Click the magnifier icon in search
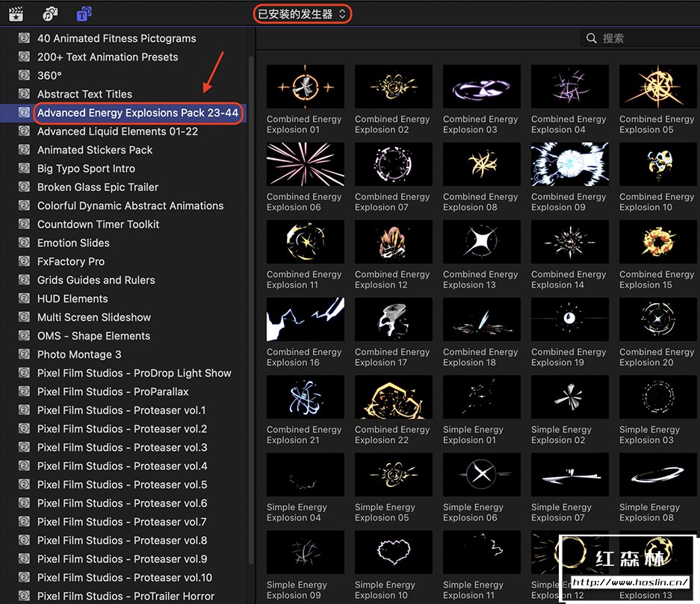The image size is (700, 604). [x=592, y=38]
